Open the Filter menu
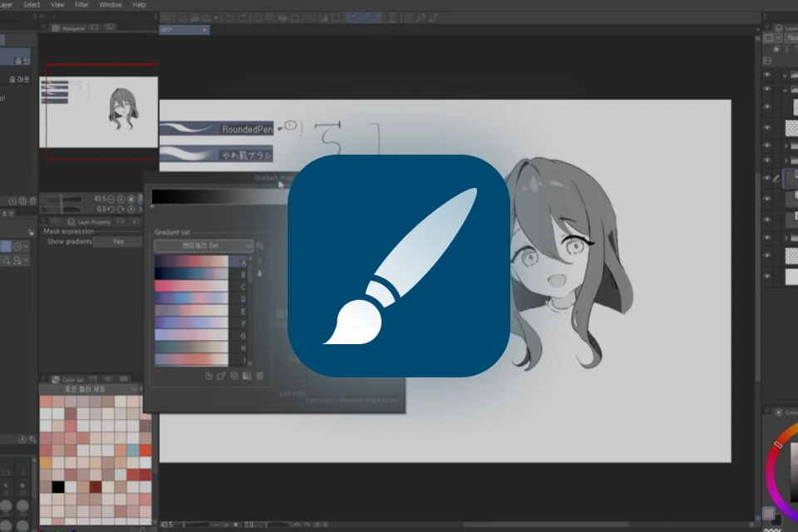Viewport: 798px width, 532px height. [x=81, y=5]
